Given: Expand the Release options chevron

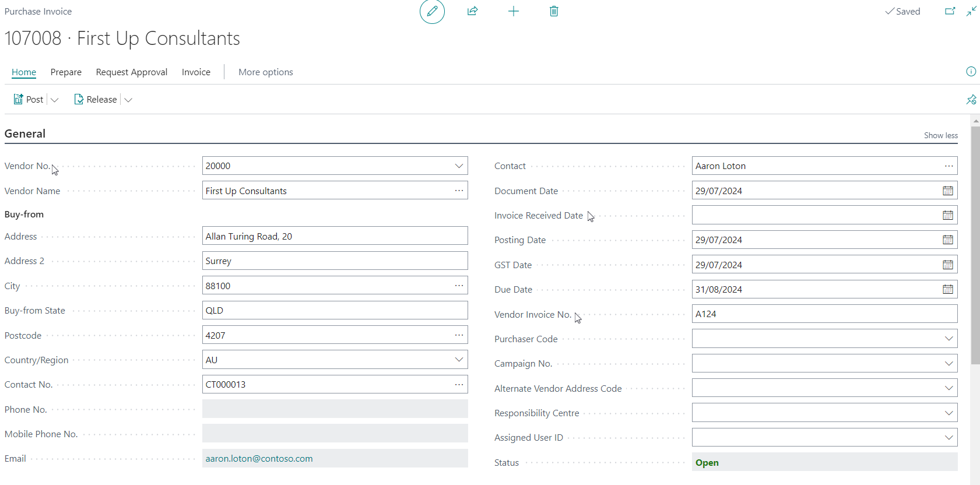Looking at the screenshot, I should click(x=128, y=100).
